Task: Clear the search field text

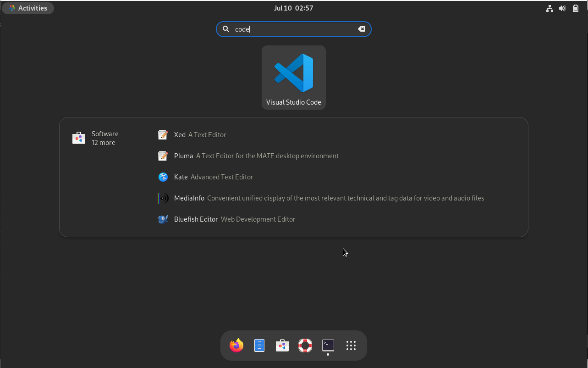Action: 362,29
